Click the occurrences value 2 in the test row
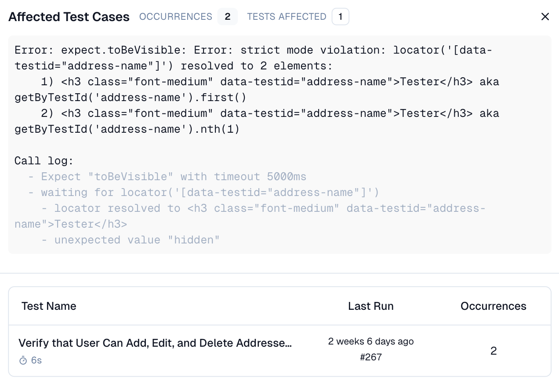The height and width of the screenshot is (392, 559). (x=493, y=351)
